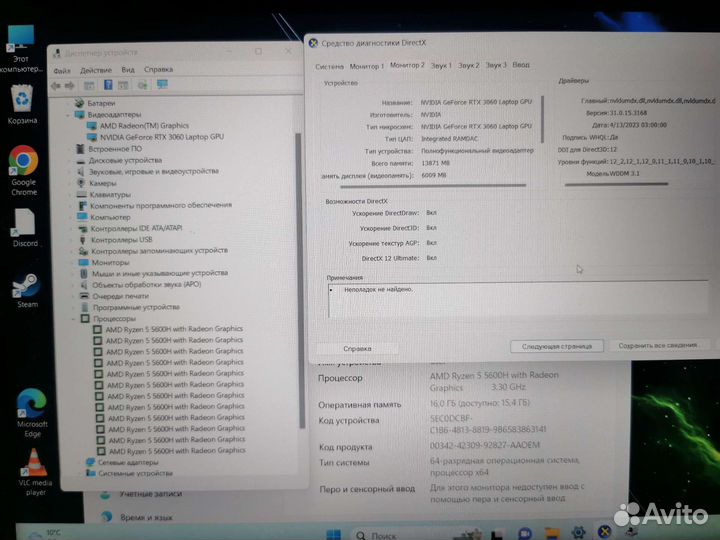Screen dimensions: 720x540
Task: Click the Устройство panel vertical scrollbar
Action: [542, 119]
